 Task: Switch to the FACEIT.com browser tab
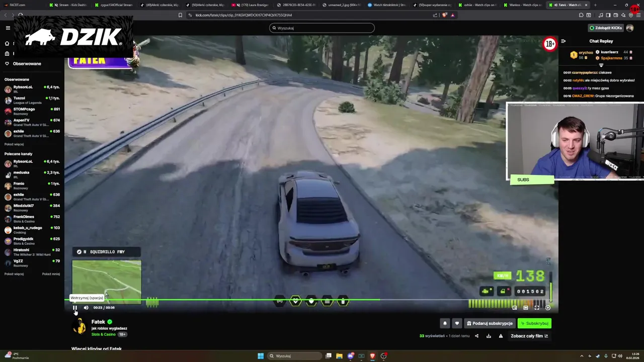(23, 5)
